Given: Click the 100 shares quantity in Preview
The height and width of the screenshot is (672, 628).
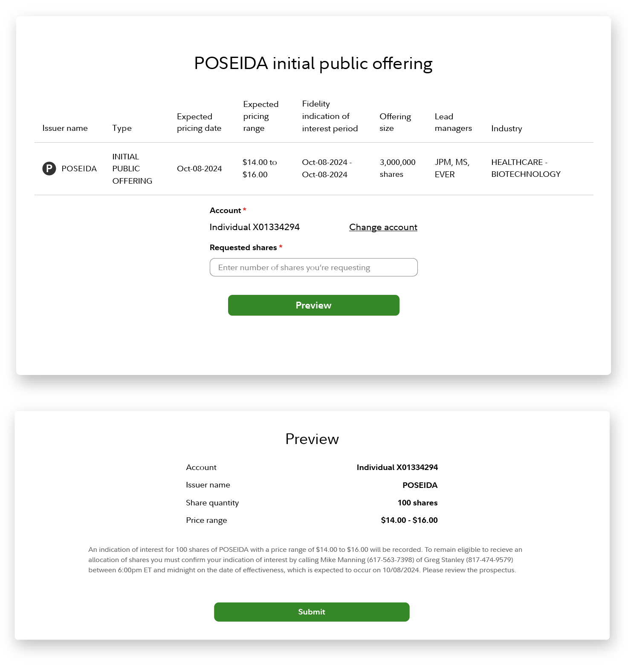Looking at the screenshot, I should click(417, 503).
